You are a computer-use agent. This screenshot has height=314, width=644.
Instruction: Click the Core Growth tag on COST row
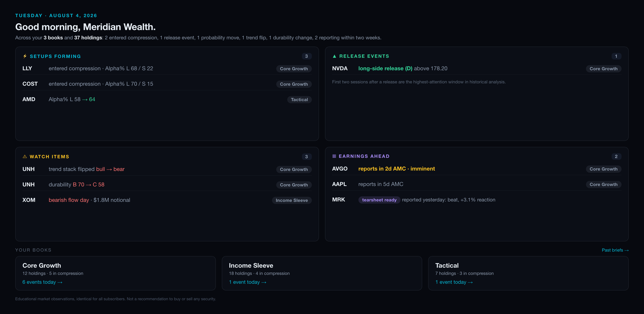coord(294,84)
